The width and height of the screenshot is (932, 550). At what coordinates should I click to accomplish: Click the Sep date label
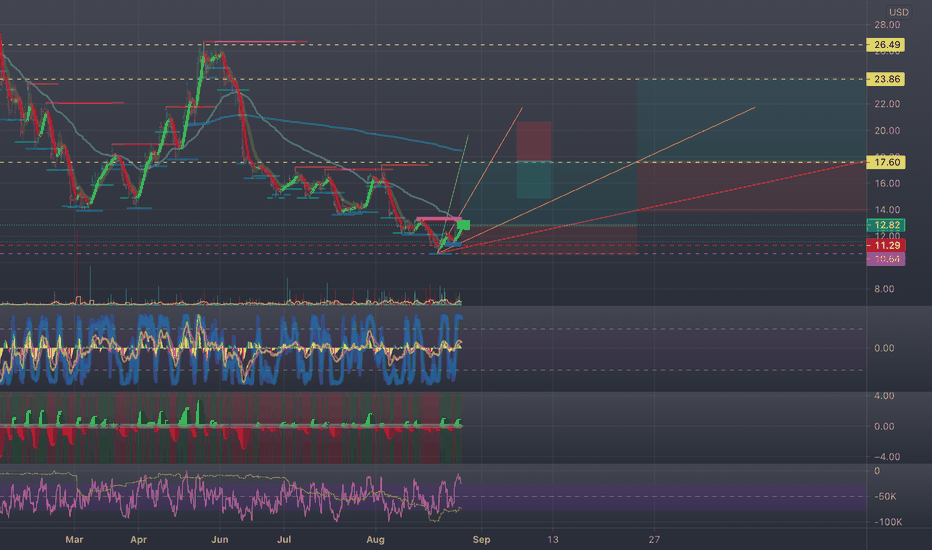coord(481,540)
